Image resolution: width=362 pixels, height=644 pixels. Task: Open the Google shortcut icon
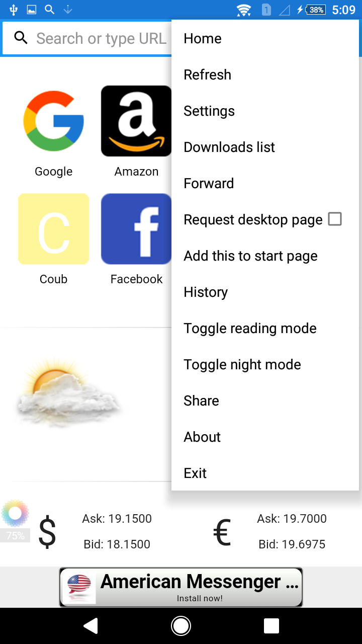pos(53,121)
